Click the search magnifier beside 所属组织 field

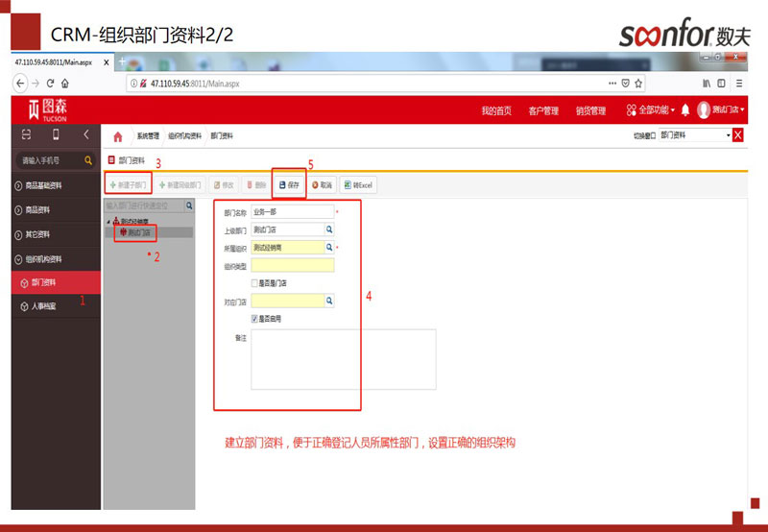point(328,248)
